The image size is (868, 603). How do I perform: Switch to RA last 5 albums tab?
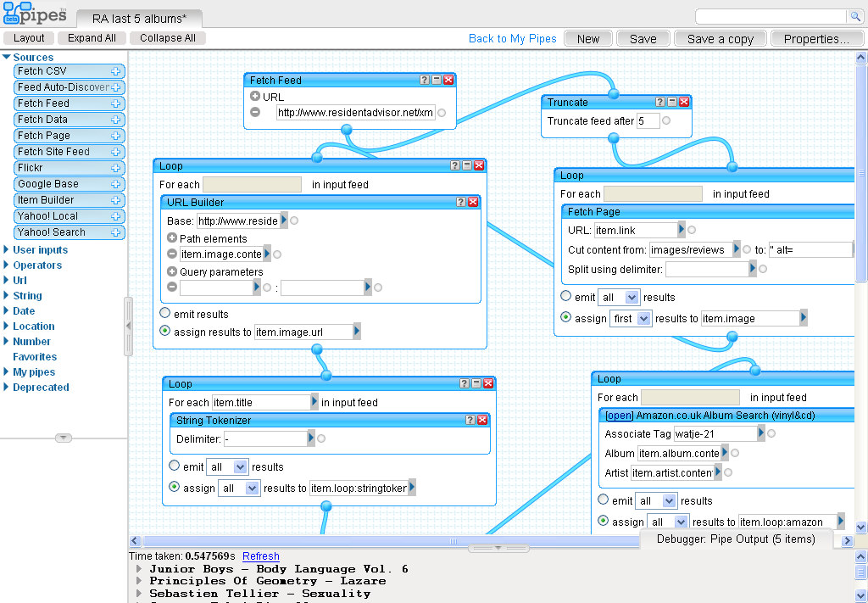140,19
